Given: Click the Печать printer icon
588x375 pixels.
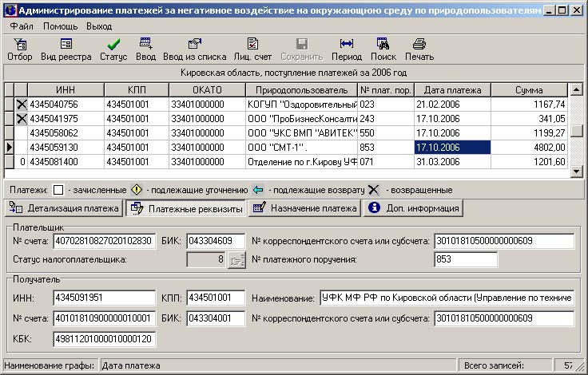Looking at the screenshot, I should 419,49.
